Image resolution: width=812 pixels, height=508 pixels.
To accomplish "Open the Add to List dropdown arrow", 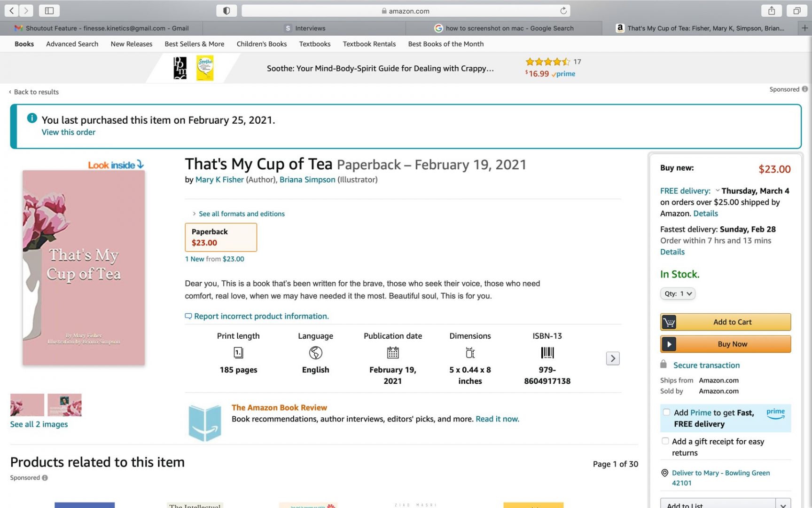I will pyautogui.click(x=783, y=505).
